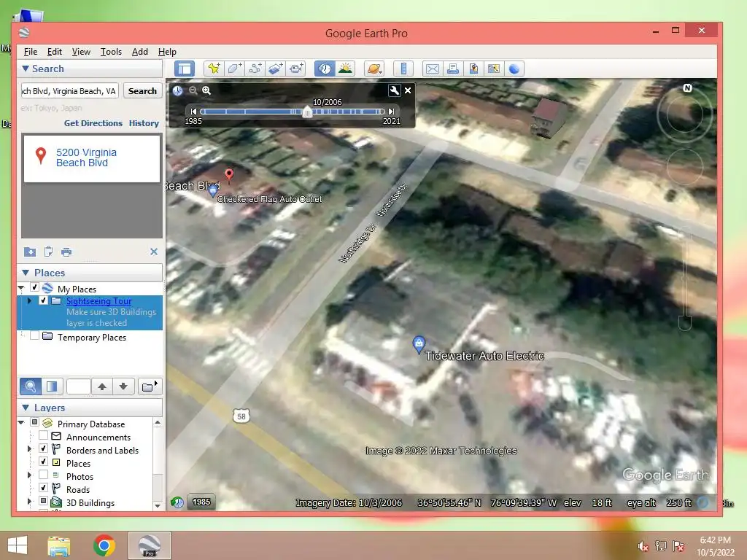Close the historical imagery slider
Screen dimensions: 747x560
click(x=409, y=90)
